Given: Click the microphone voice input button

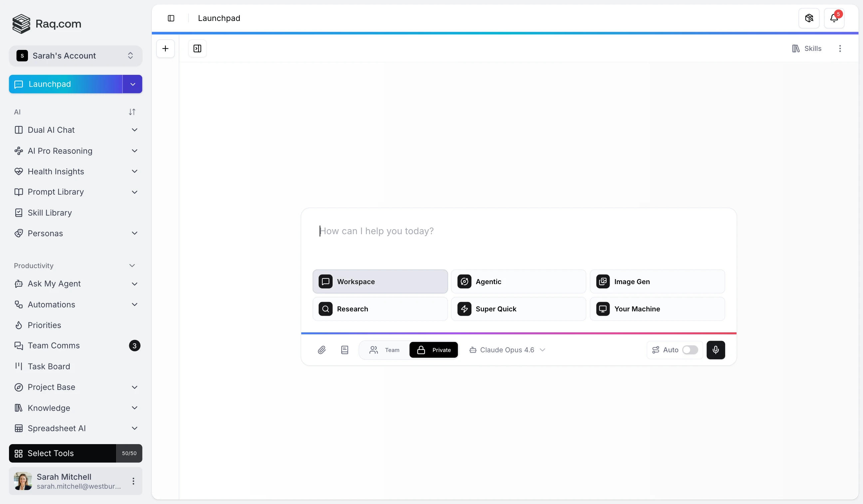Looking at the screenshot, I should 716,350.
